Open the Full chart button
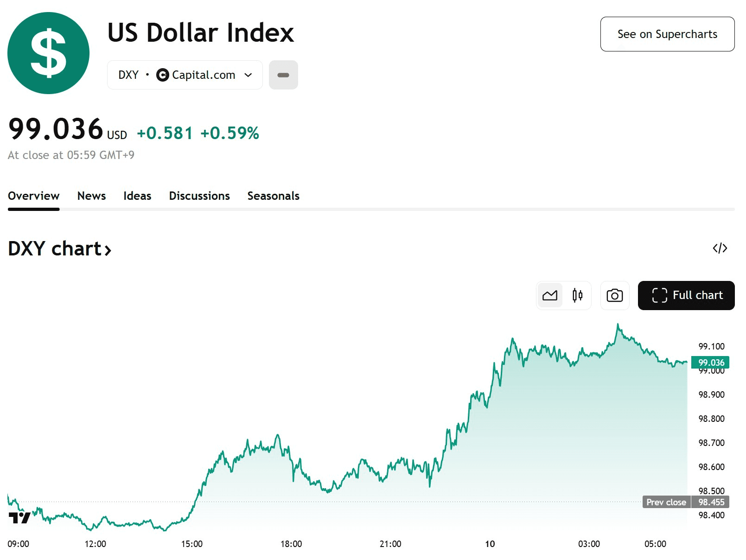This screenshot has width=746, height=560. pos(686,295)
